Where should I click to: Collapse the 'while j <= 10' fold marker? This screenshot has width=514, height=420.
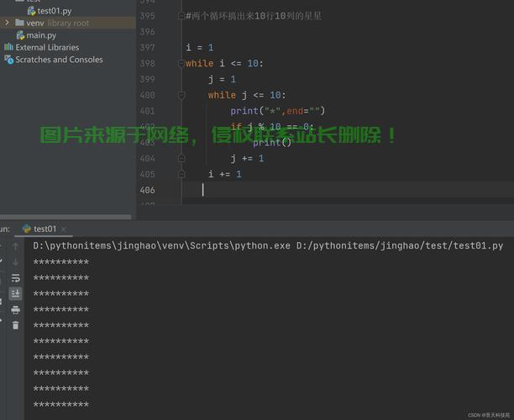coord(181,95)
